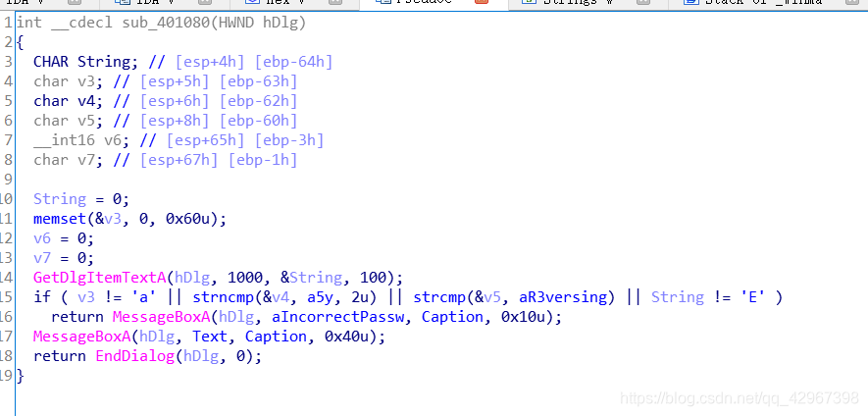Open the aR3versing string reference

(564, 297)
